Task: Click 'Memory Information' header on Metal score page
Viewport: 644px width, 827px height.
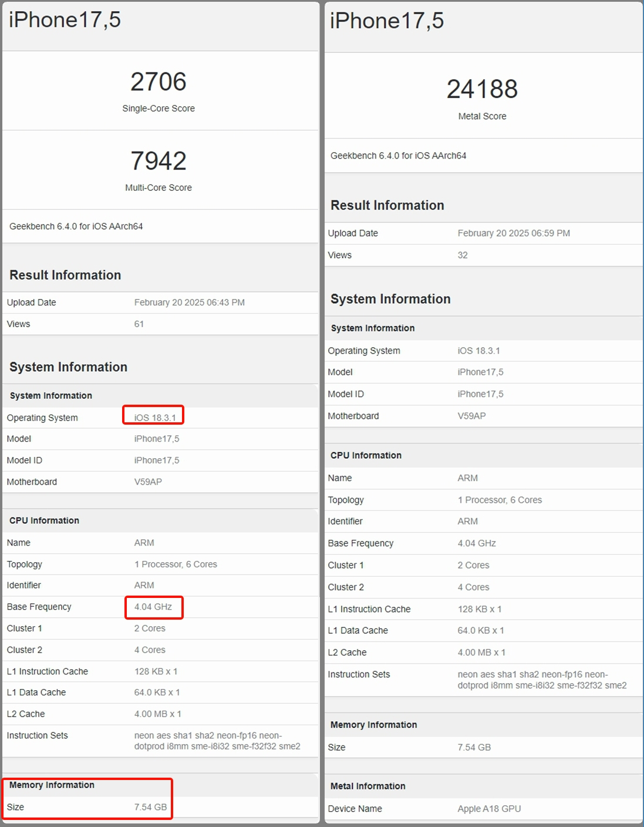Action: pos(373,725)
